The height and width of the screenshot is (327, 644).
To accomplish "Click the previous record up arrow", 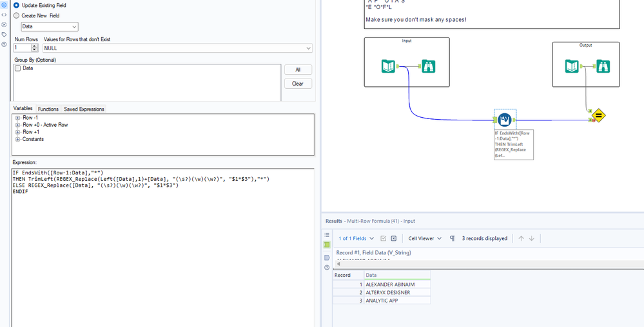I will 522,238.
